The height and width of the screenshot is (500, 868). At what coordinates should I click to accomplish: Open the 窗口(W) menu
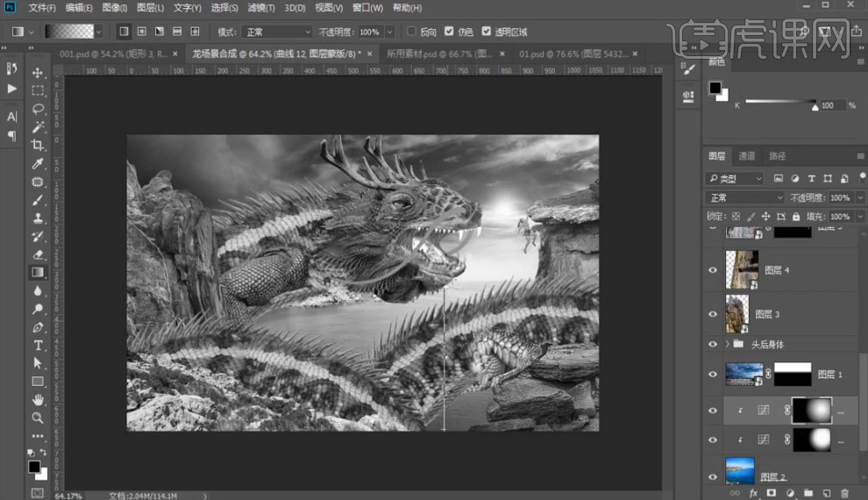pos(367,8)
